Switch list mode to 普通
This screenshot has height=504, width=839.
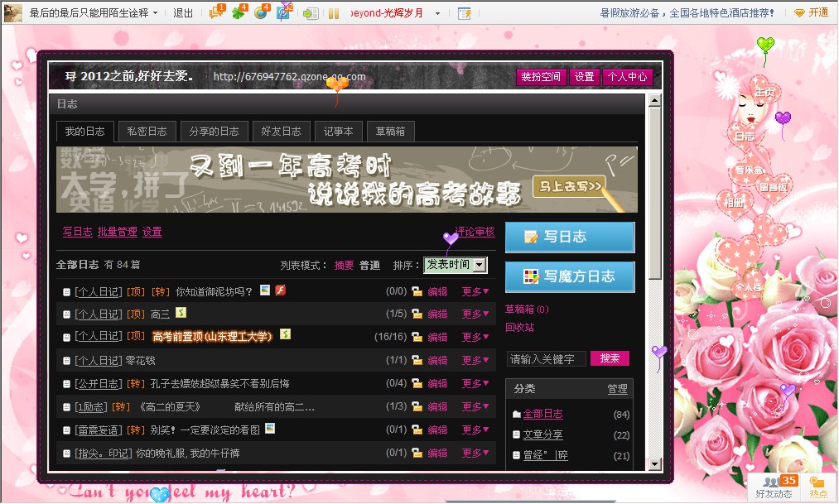pyautogui.click(x=369, y=266)
